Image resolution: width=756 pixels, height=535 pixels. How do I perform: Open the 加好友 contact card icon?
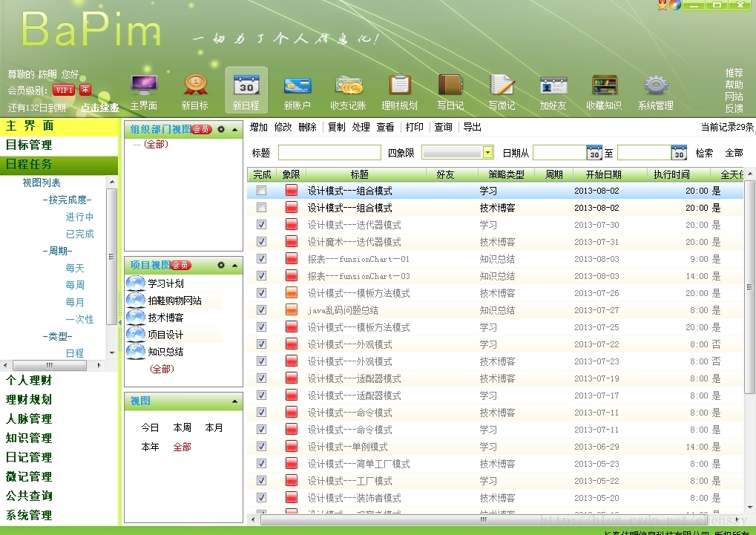pyautogui.click(x=553, y=86)
